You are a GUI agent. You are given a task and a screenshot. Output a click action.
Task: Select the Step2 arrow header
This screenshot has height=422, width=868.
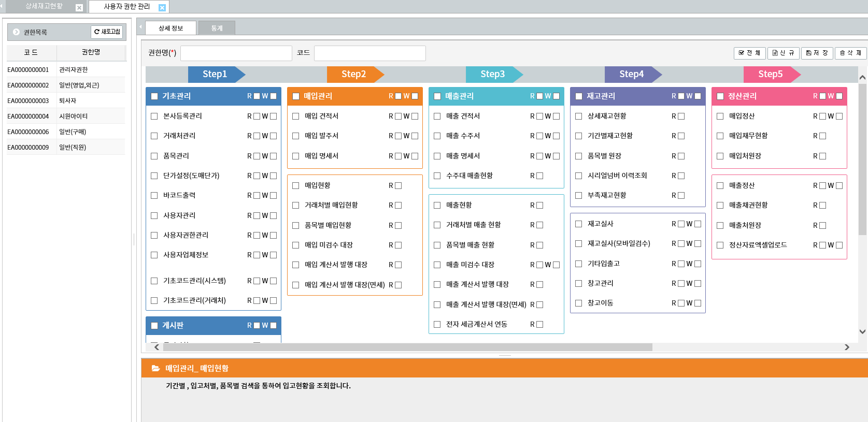[x=354, y=74]
